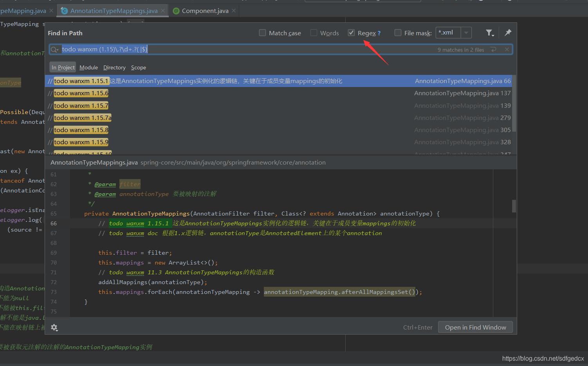
Task: Click the search magnifier history icon
Action: click(x=54, y=49)
